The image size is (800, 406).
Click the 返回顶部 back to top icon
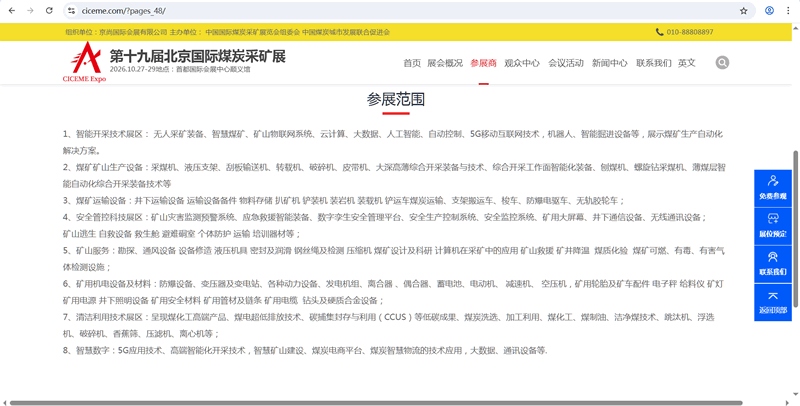pos(773,301)
